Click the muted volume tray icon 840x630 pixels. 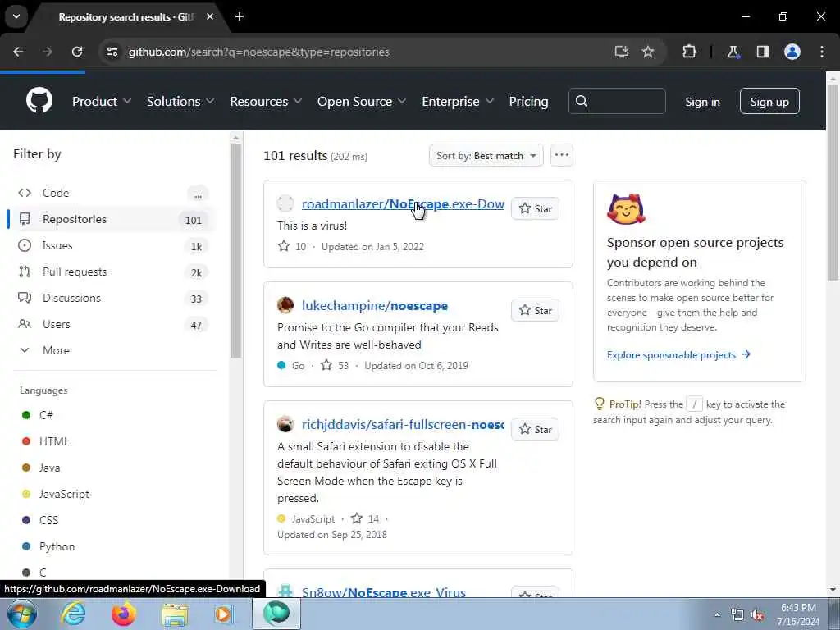click(757, 615)
